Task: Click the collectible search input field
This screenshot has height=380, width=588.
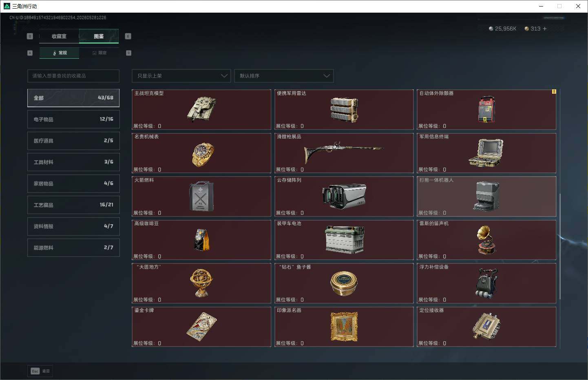Action: (73, 76)
